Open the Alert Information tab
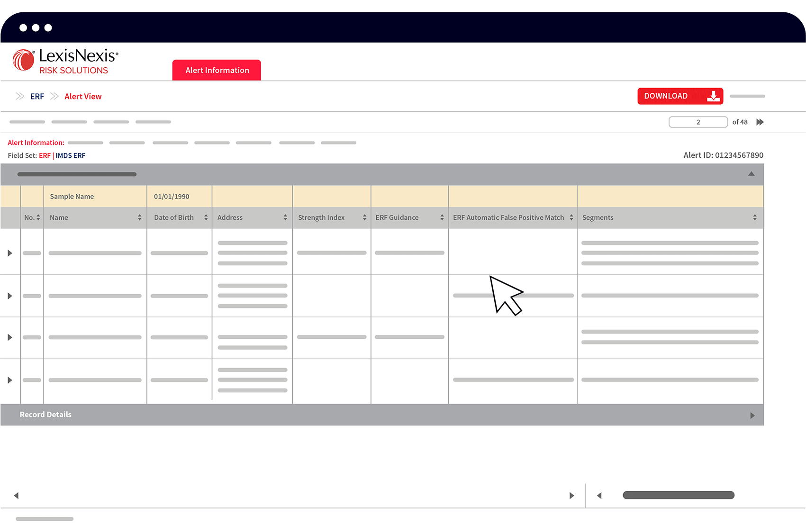Image resolution: width=806 pixels, height=532 pixels. click(217, 70)
